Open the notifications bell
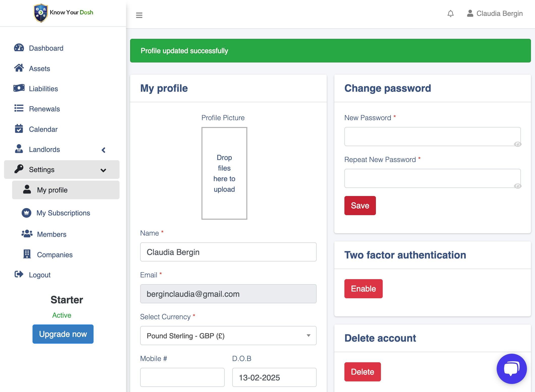The image size is (535, 392). tap(451, 13)
